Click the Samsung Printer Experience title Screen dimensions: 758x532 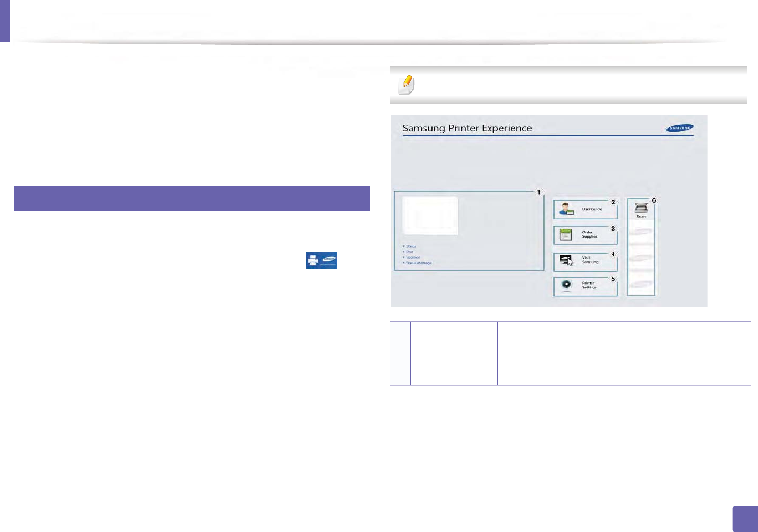(467, 128)
